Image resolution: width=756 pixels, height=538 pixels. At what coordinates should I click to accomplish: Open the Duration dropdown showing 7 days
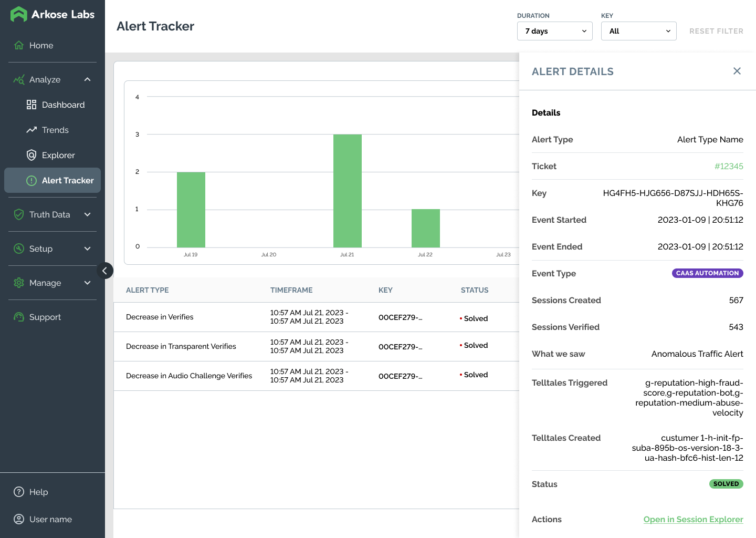(554, 31)
